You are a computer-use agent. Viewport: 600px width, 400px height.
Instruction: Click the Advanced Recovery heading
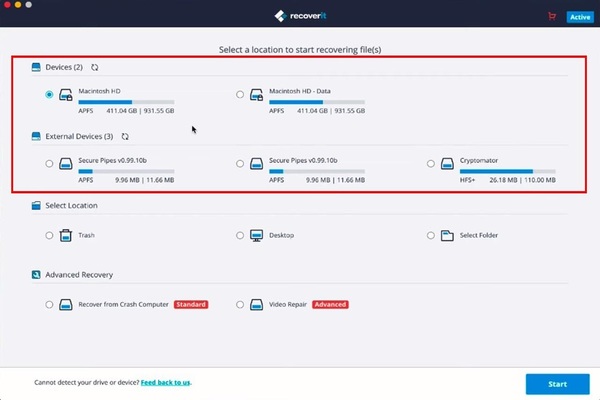(79, 275)
